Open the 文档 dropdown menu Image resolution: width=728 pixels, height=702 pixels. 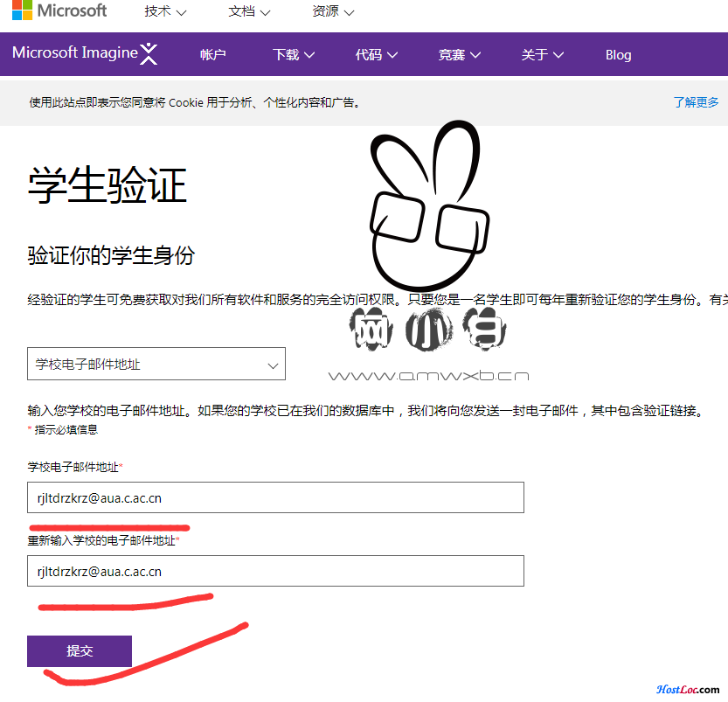point(249,12)
